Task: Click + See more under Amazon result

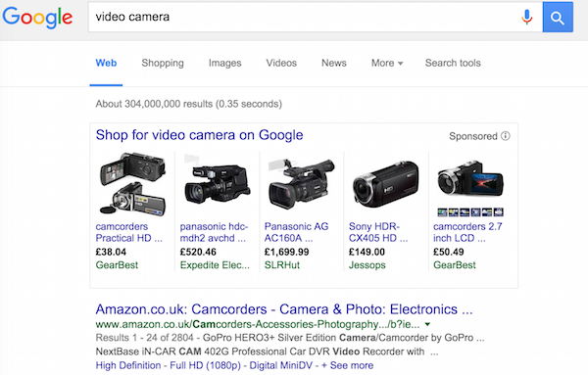Action: coord(347,365)
